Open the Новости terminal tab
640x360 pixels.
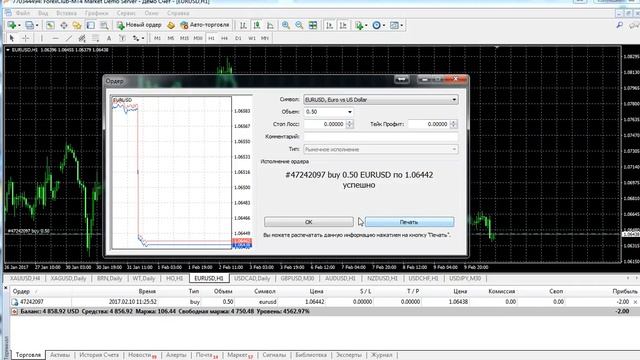[142, 355]
